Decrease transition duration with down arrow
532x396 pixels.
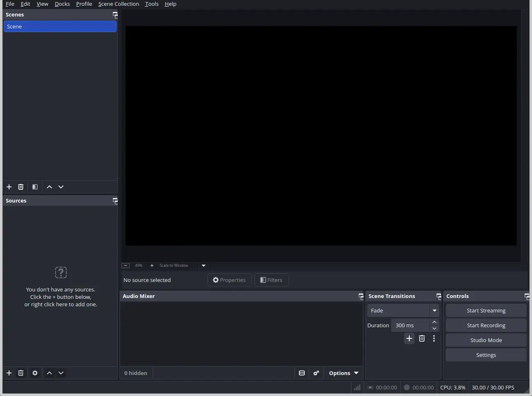coord(434,328)
